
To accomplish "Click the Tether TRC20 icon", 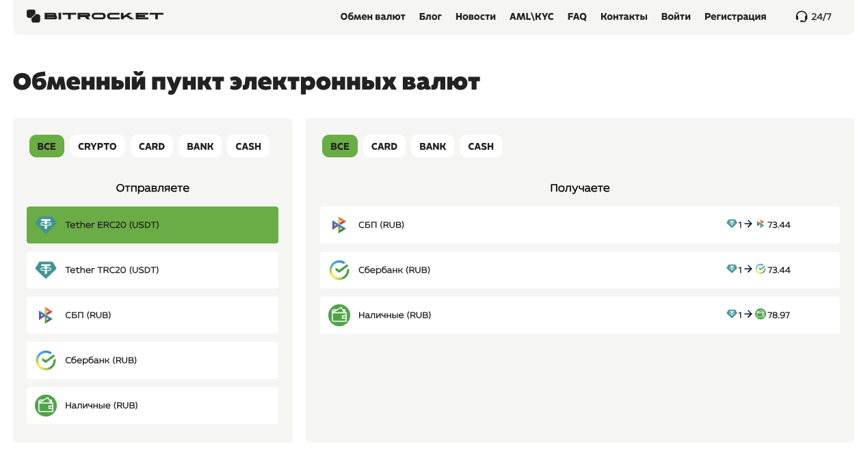I will click(45, 269).
